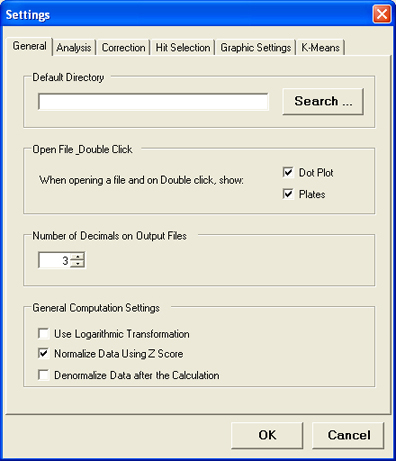Decrease decimals with the spinner down arrow
396x461 pixels.
pos(78,264)
